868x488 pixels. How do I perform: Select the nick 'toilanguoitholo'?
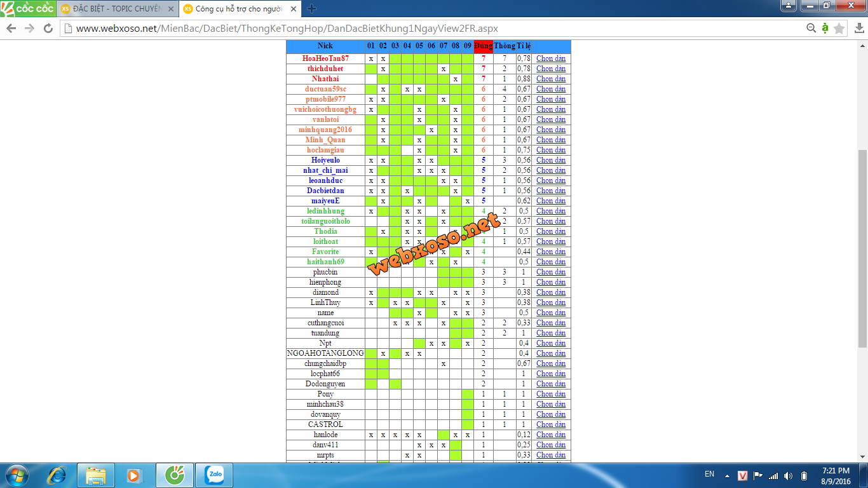pyautogui.click(x=325, y=221)
